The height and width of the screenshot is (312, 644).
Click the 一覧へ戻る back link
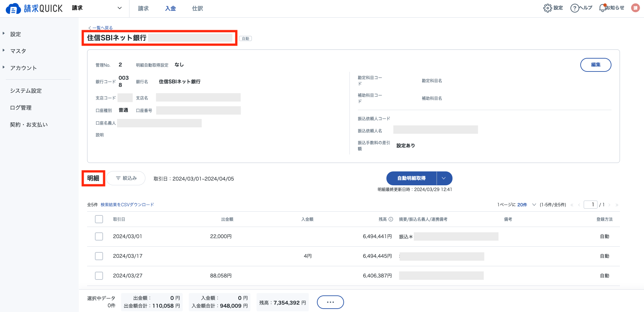[100, 28]
